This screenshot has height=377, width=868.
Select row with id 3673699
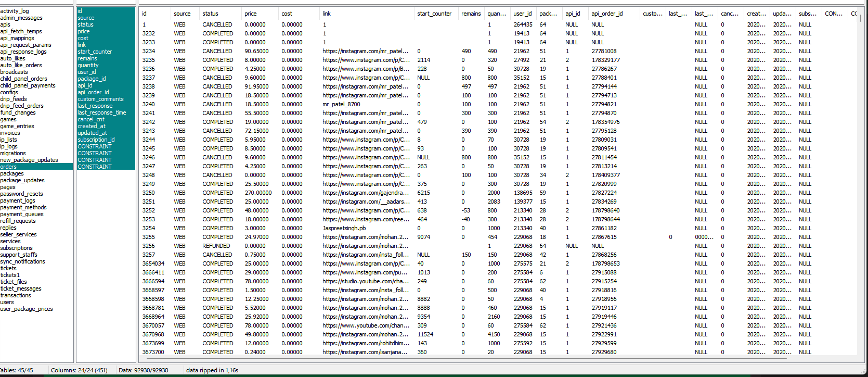point(153,343)
